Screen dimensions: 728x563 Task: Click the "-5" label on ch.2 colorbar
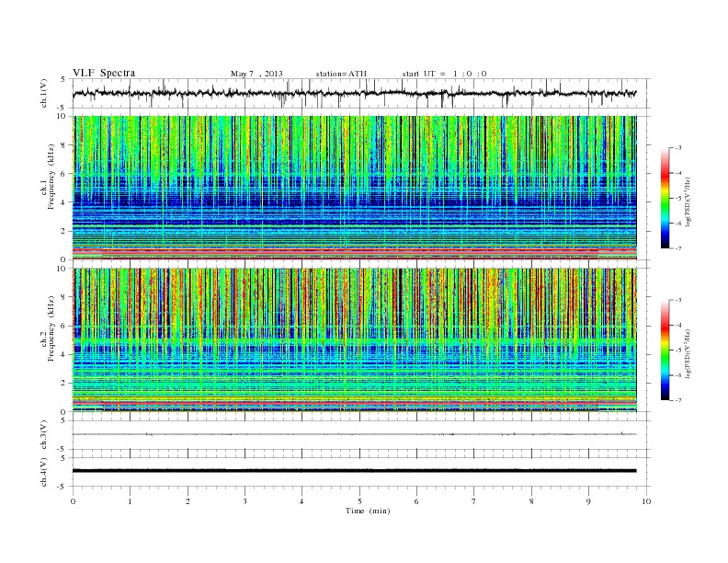coord(678,350)
